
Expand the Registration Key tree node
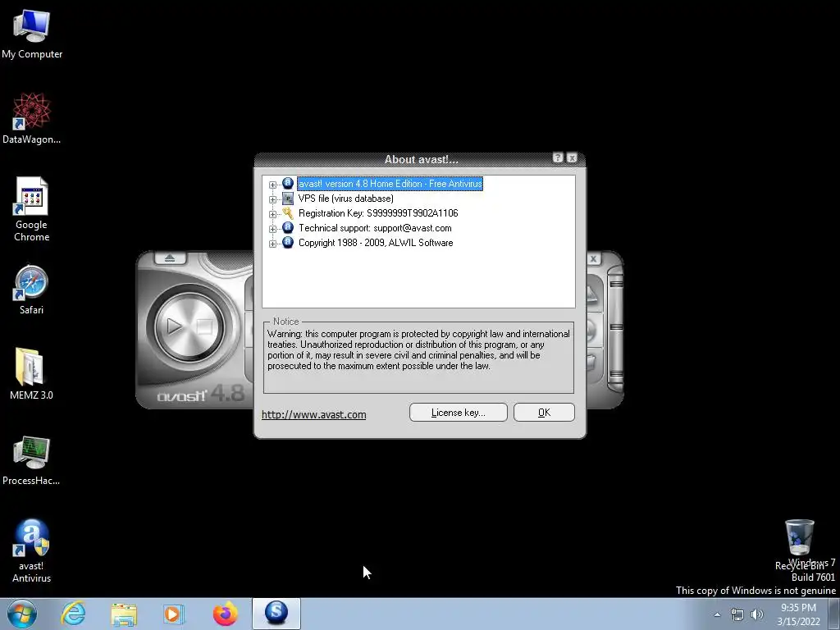[x=272, y=214]
